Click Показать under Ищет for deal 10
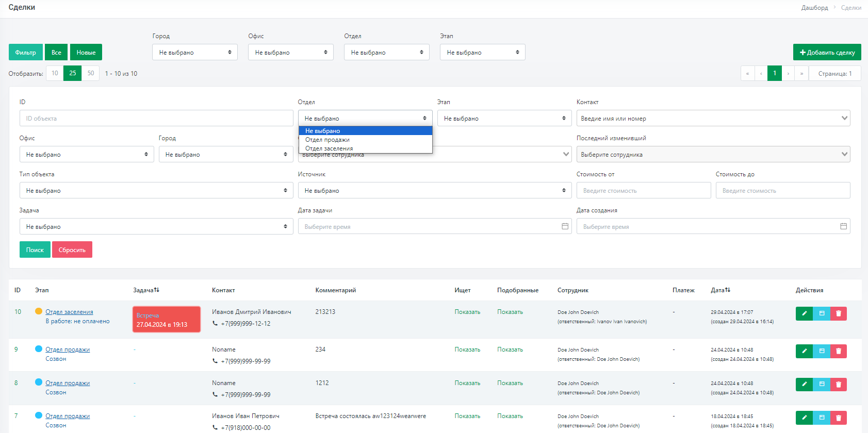The width and height of the screenshot is (868, 433). click(467, 312)
